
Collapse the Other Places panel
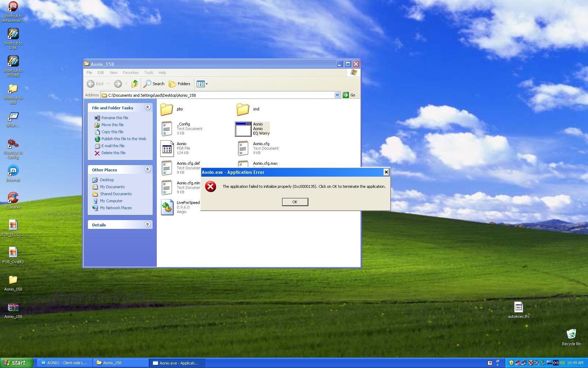point(147,169)
